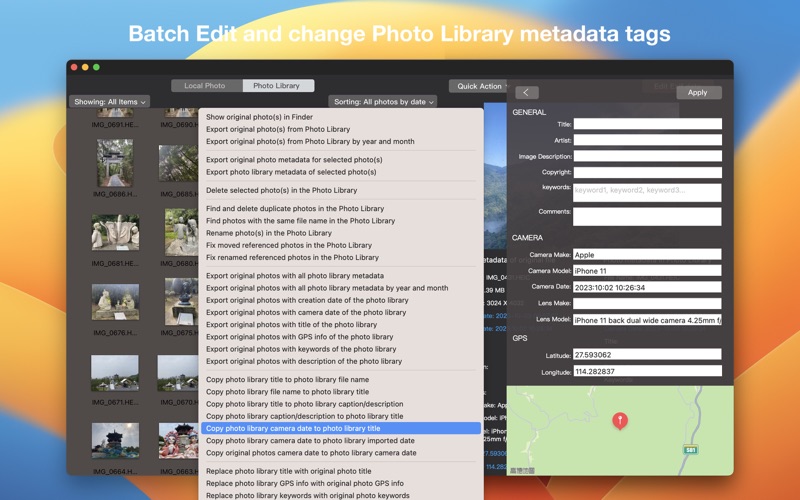
Task: Click the Title input field
Action: coord(647,123)
